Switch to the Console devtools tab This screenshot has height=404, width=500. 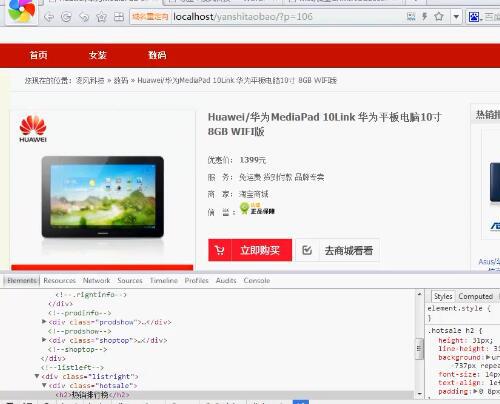click(x=257, y=281)
